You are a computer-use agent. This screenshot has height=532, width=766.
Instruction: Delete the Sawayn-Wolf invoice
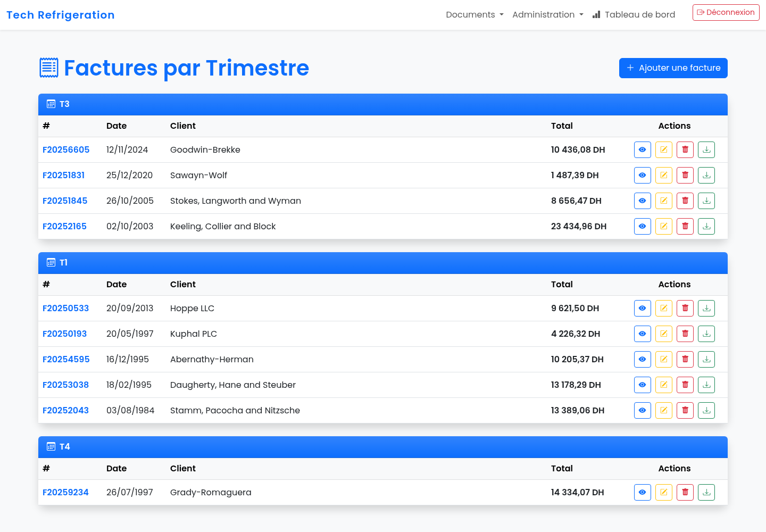coord(685,176)
